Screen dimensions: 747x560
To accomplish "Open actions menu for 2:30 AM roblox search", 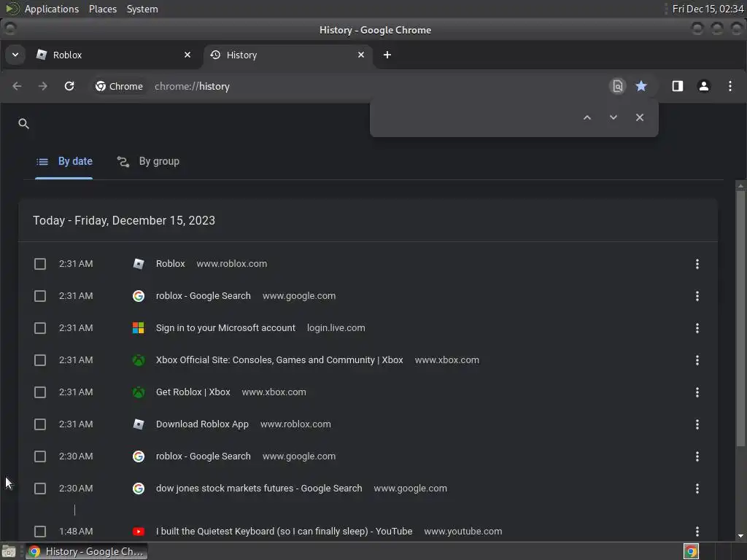I will (697, 456).
